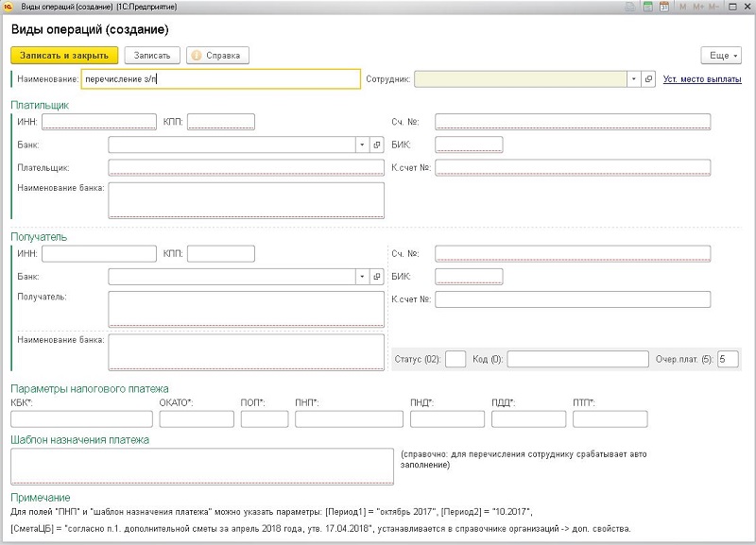Viewport: 756px width, 545px height.
Task: Follow the Уст. место выплаты link
Action: point(703,79)
